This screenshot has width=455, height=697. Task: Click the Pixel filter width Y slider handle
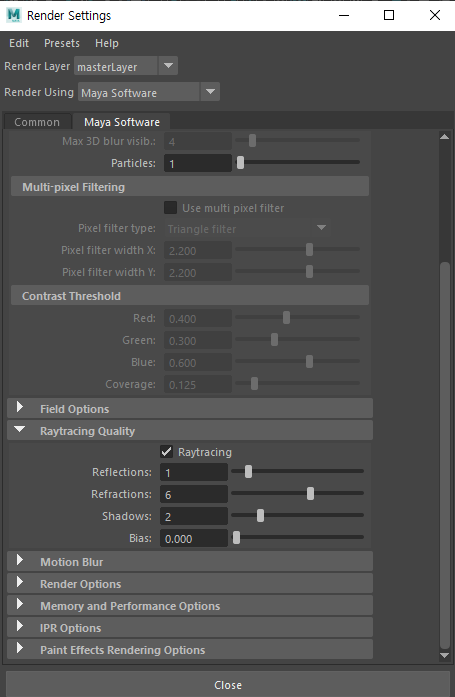coord(310,271)
